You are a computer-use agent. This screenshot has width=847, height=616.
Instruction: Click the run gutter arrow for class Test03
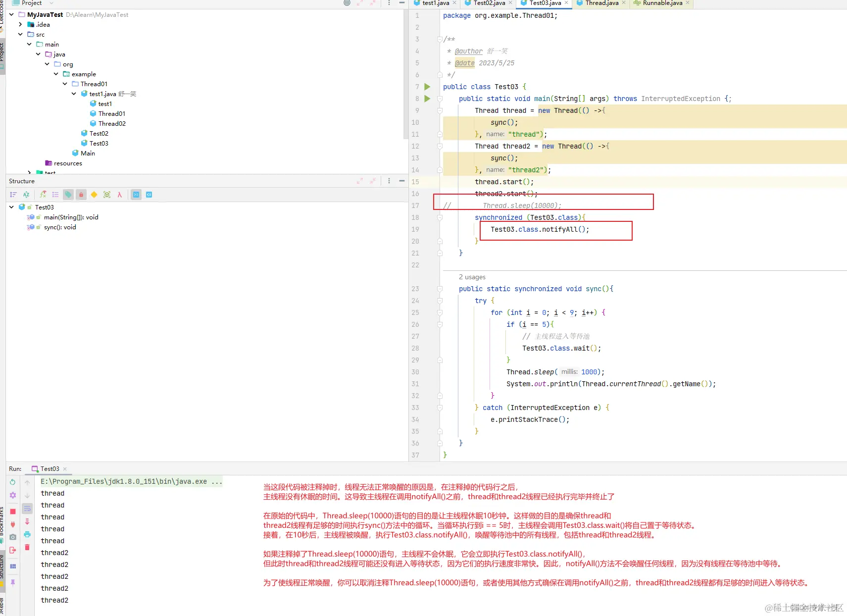tap(427, 87)
